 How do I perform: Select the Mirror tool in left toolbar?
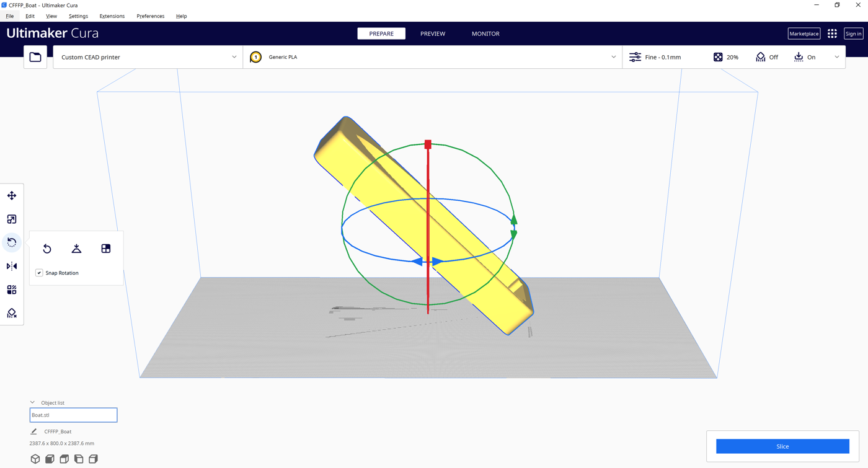pyautogui.click(x=12, y=267)
